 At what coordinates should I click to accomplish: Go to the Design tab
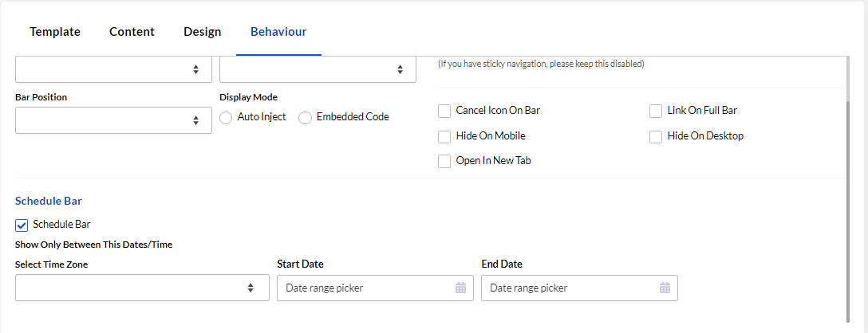(x=202, y=32)
